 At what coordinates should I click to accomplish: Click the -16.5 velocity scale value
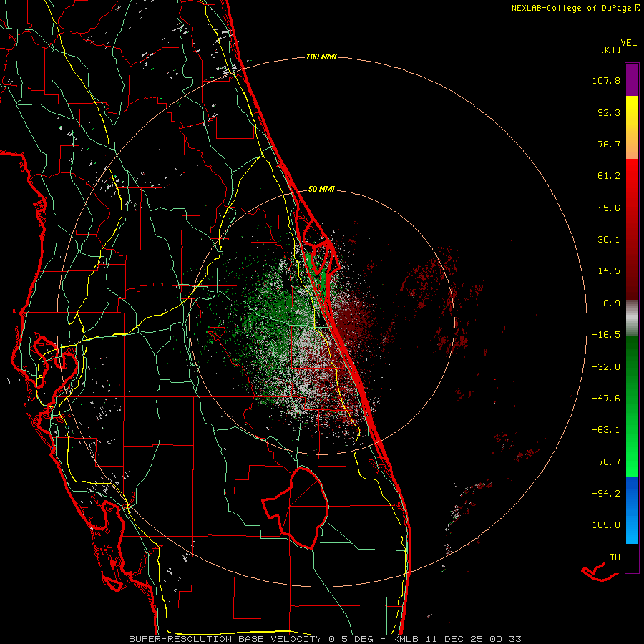(x=606, y=335)
